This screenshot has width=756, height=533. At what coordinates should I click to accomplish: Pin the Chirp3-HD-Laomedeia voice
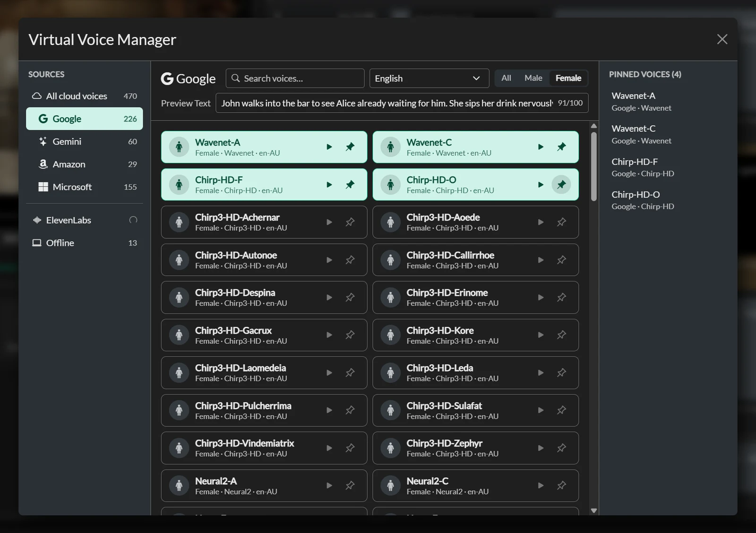pyautogui.click(x=350, y=373)
